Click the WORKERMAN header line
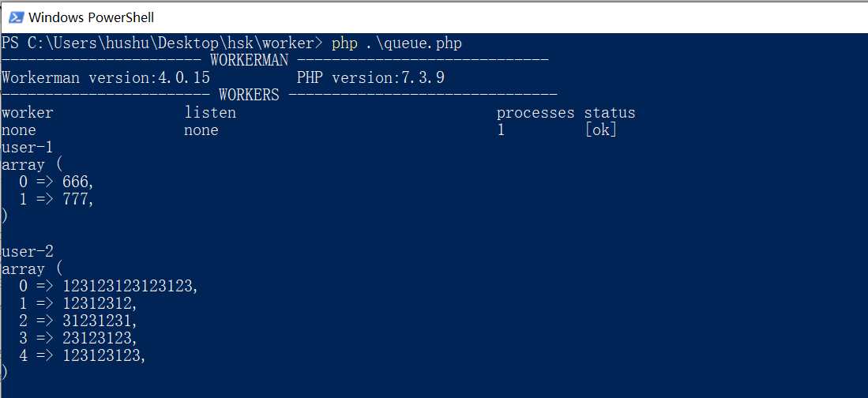The height and width of the screenshot is (398, 868). point(275,60)
